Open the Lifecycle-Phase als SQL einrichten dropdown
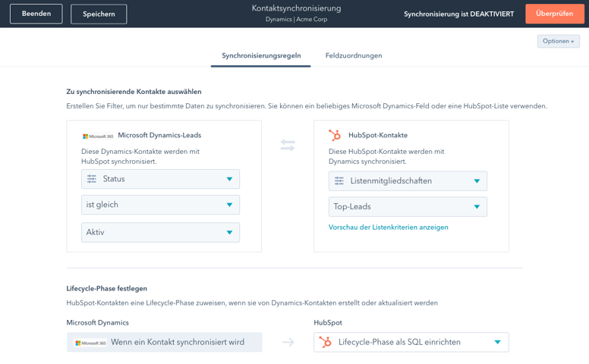This screenshot has width=589, height=364. 411,342
